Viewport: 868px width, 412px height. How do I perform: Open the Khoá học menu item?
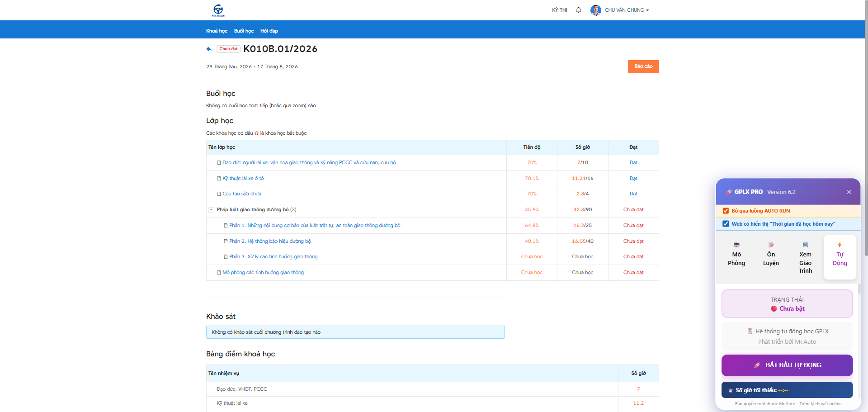point(217,31)
